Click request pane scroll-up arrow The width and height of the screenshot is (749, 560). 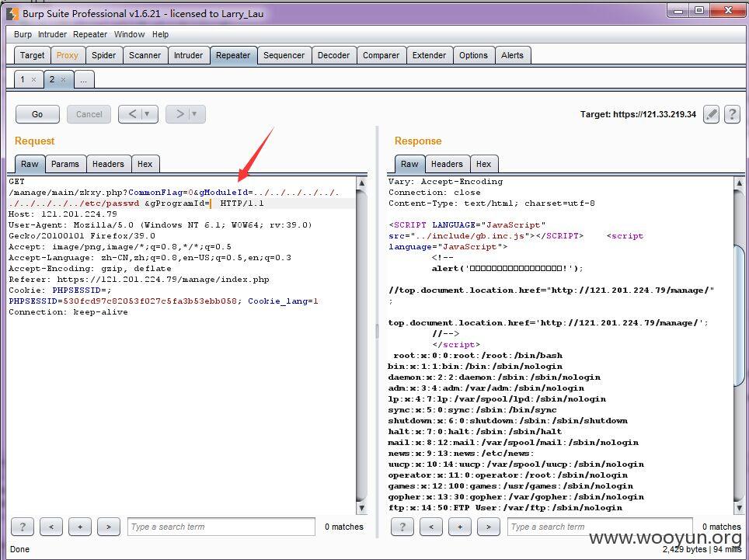(361, 183)
